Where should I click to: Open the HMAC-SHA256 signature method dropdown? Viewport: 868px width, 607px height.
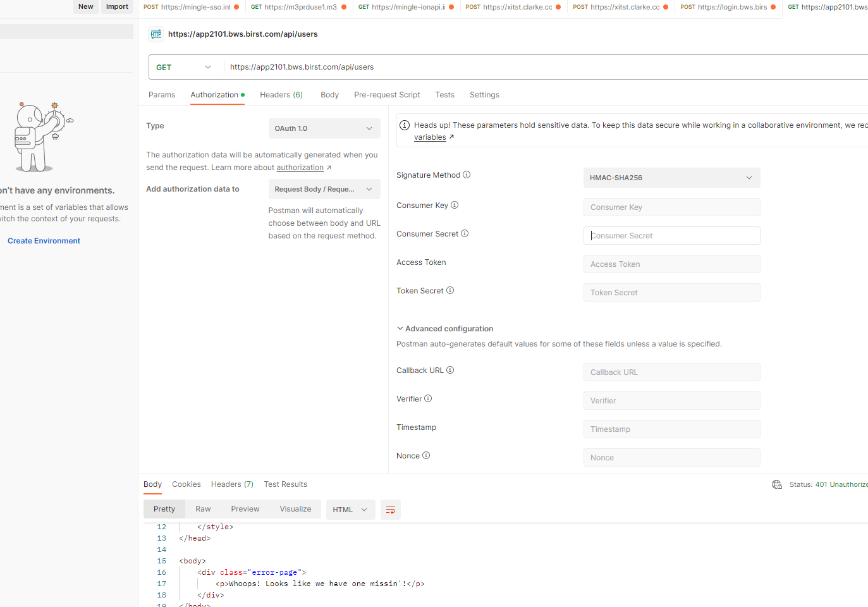(x=671, y=178)
